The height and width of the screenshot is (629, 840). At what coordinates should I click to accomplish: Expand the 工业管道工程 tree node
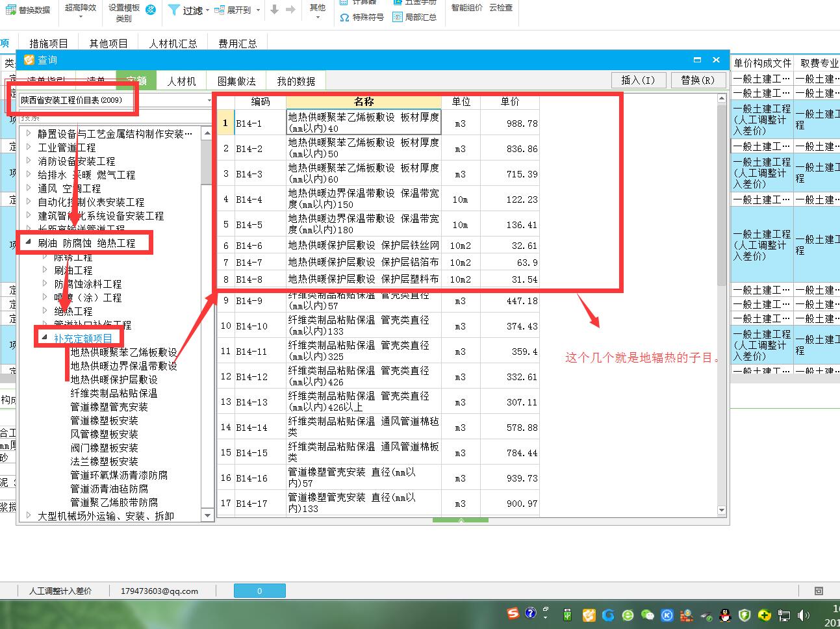coord(29,147)
